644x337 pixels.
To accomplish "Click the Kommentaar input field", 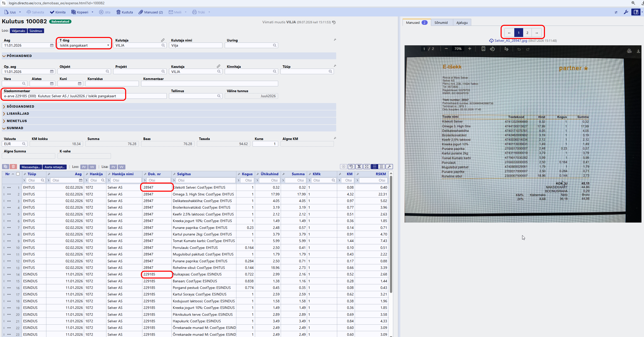I will tap(210, 84).
